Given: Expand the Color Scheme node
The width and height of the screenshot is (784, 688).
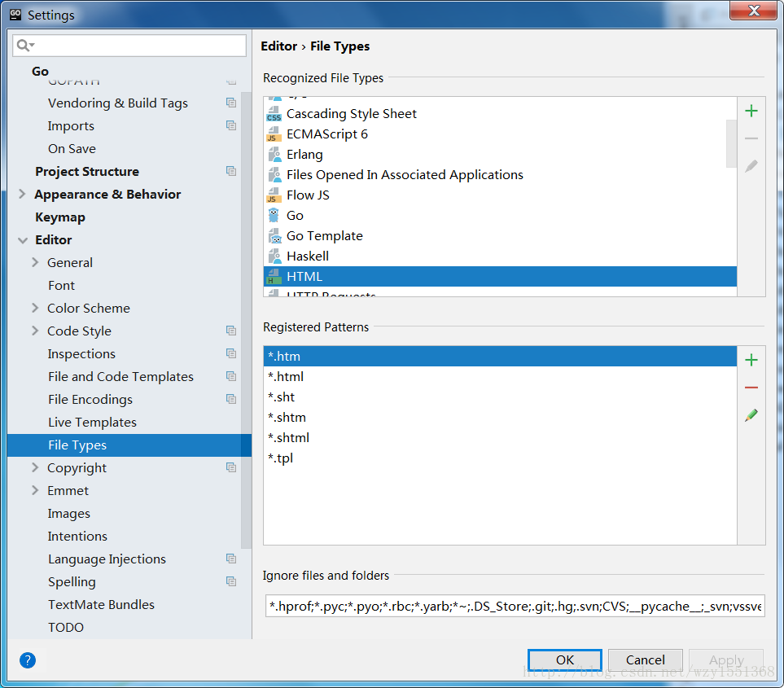Looking at the screenshot, I should 35,308.
